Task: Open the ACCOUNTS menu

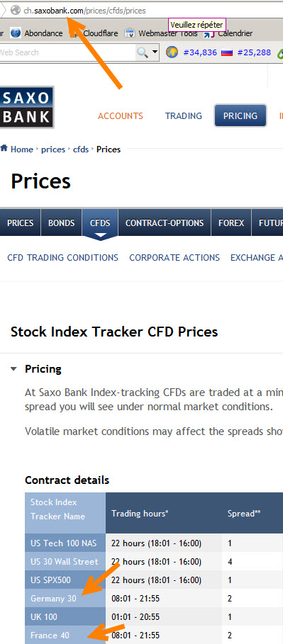Action: click(x=121, y=115)
